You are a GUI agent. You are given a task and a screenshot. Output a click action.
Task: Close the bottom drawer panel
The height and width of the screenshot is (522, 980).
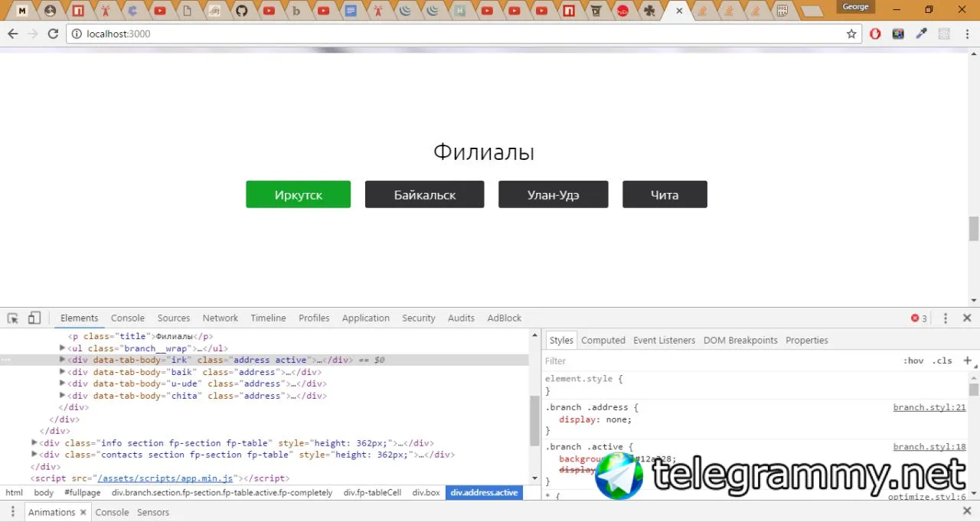click(x=967, y=512)
